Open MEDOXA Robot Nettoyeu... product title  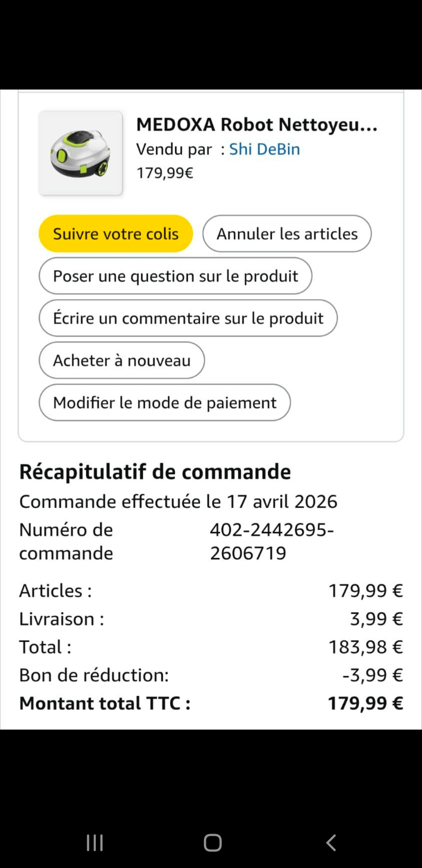pyautogui.click(x=257, y=125)
